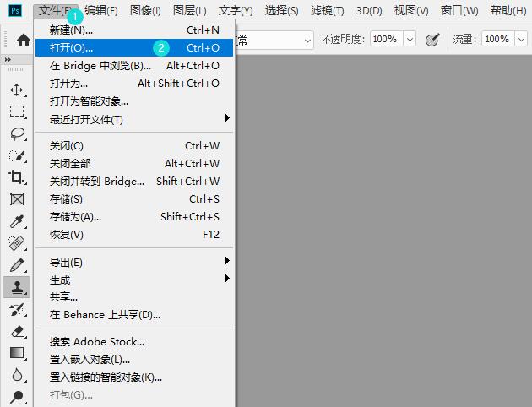Open the 选择(S) menu
This screenshot has width=532, height=407.
[281, 11]
